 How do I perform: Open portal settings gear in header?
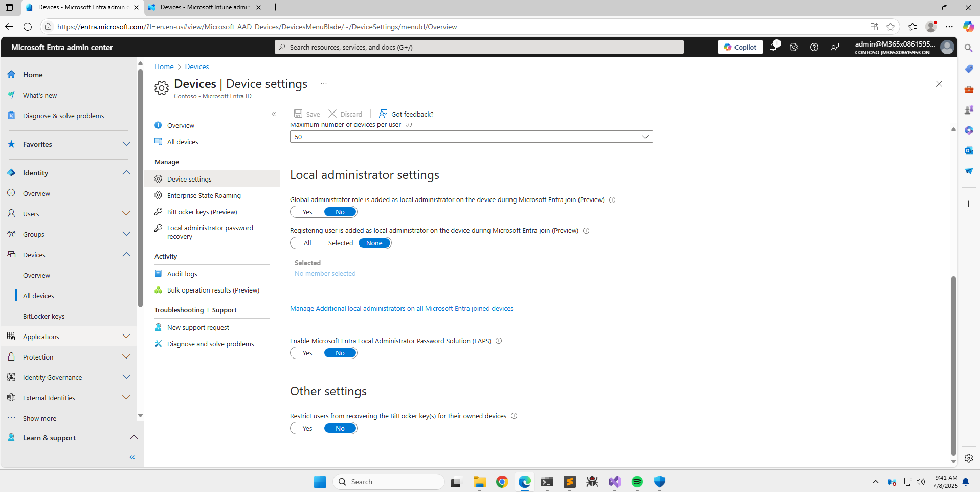[x=793, y=47]
